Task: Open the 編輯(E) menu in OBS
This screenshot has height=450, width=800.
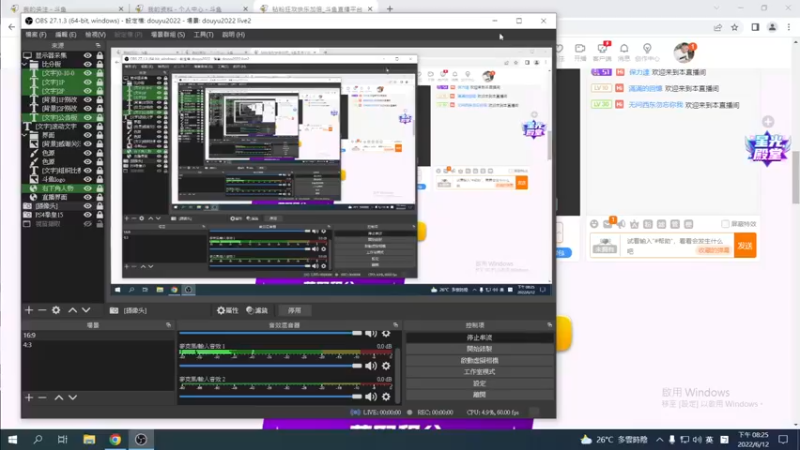Action: tap(65, 35)
